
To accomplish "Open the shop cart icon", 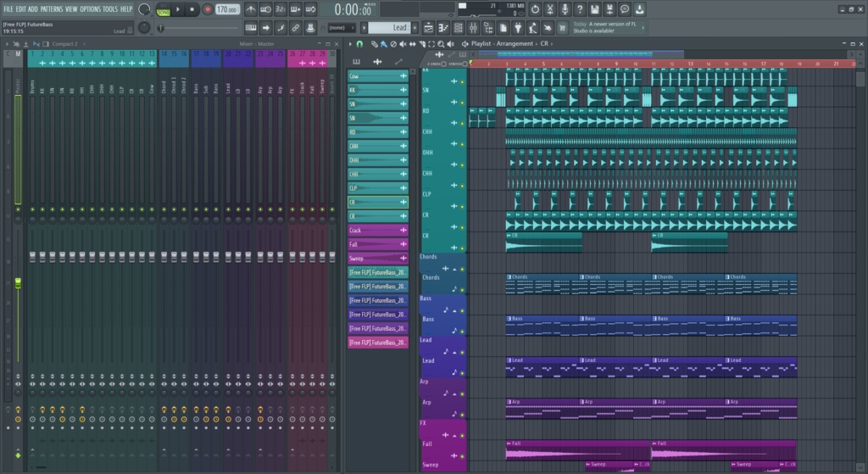I will tap(563, 28).
